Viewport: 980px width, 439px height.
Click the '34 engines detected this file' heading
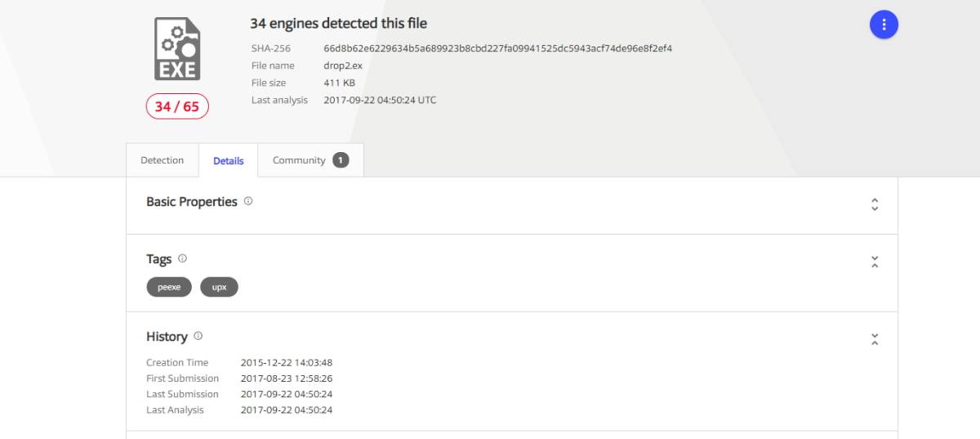(x=338, y=24)
